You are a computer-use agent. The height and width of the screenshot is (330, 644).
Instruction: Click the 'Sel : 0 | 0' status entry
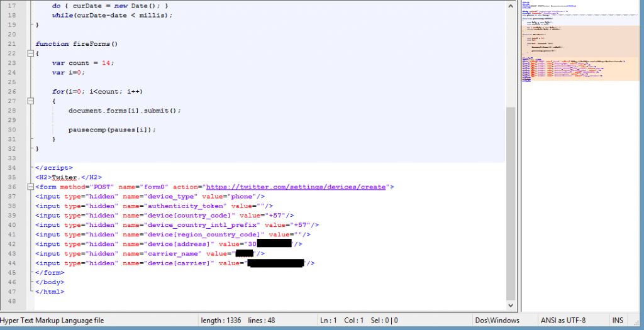pyautogui.click(x=384, y=321)
